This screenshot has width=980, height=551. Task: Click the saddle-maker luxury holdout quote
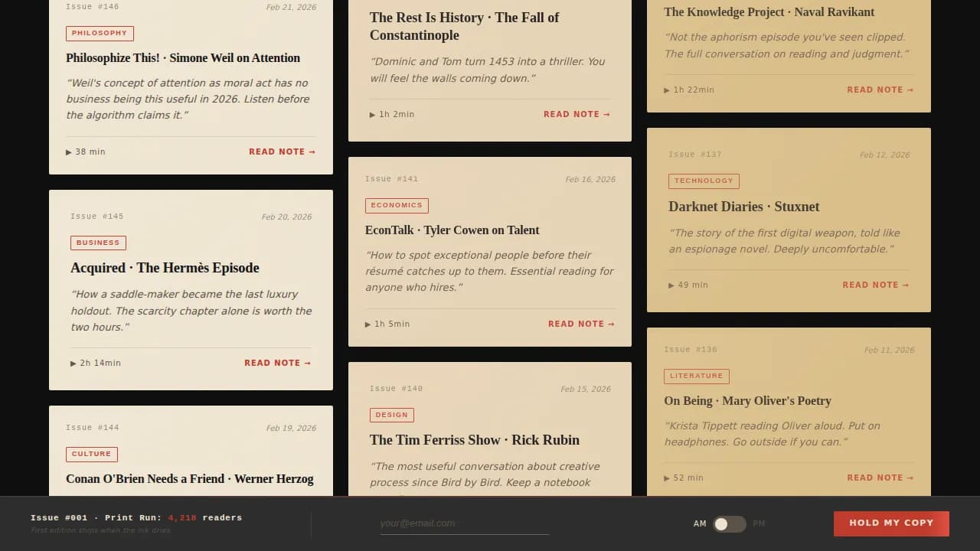pos(191,311)
